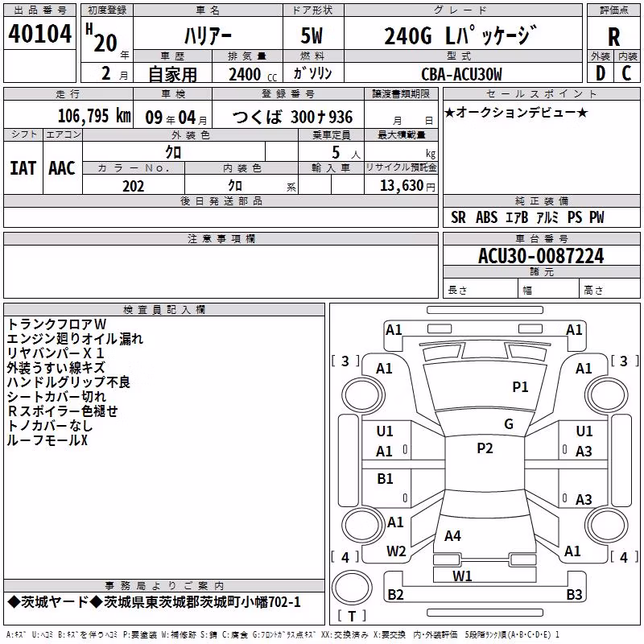This screenshot has width=644, height=644.
Task: Select sales point ★オークションデビュー★
Action: pyautogui.click(x=516, y=112)
